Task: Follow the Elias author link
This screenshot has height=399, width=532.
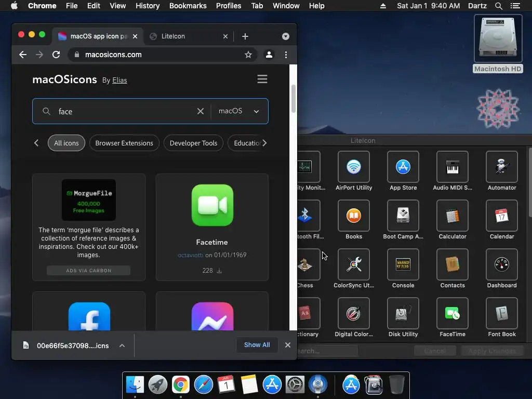Action: coord(120,81)
